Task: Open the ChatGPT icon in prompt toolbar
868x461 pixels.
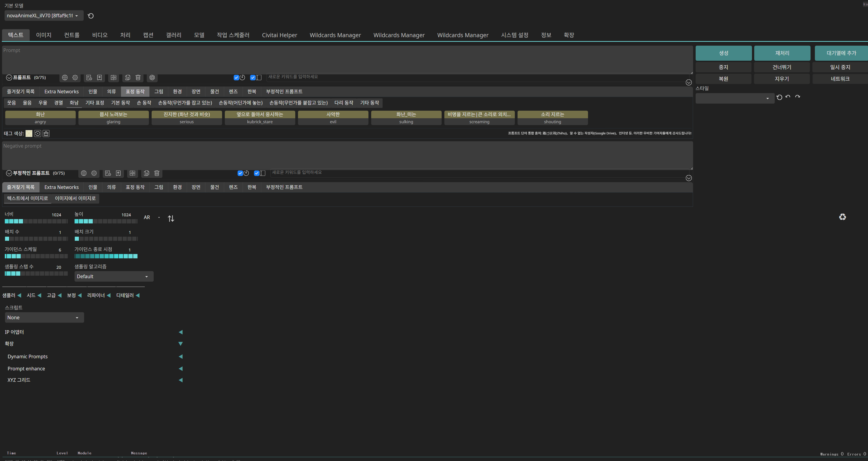Action: coord(152,78)
